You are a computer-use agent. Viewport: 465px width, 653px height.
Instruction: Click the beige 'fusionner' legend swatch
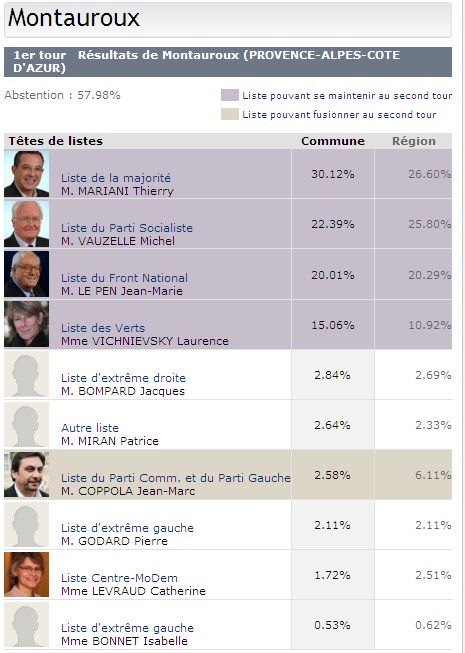[230, 114]
